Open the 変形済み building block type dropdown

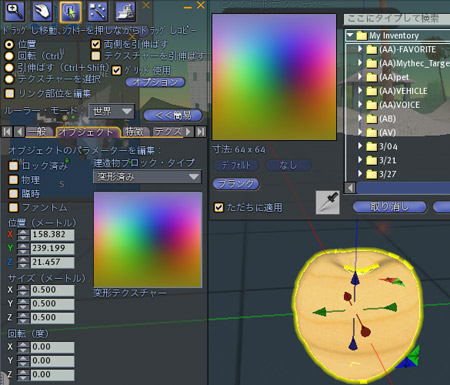[147, 176]
